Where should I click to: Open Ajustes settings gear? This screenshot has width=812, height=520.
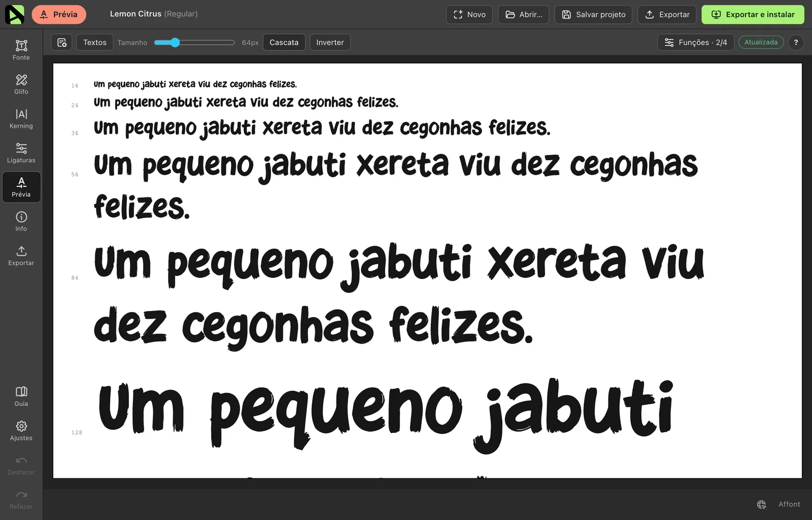pos(21,431)
